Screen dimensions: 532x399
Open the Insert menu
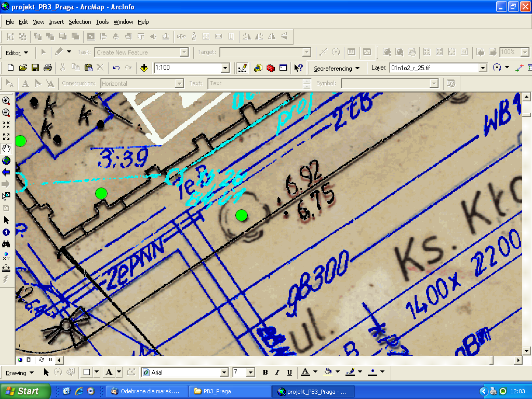(x=56, y=22)
